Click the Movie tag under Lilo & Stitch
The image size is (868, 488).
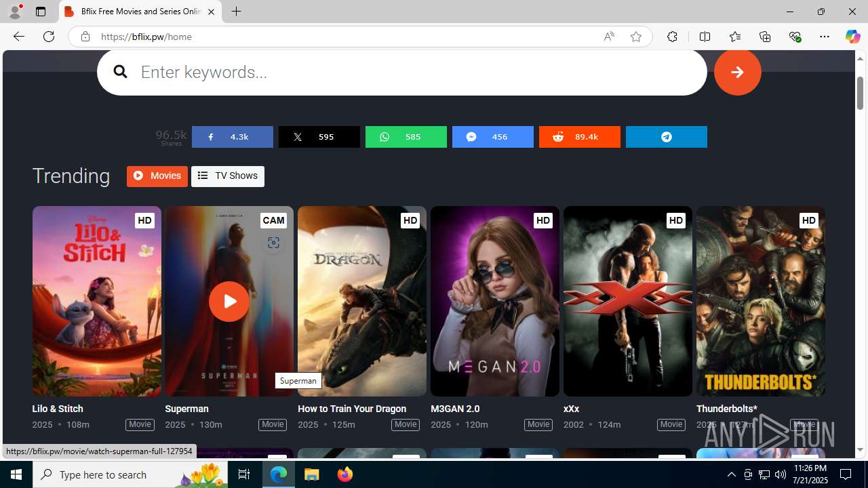(x=140, y=424)
